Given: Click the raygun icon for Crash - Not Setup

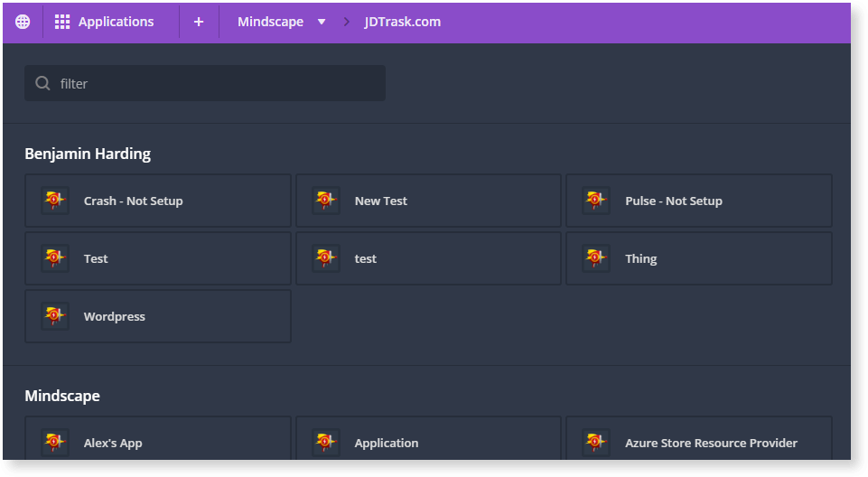Looking at the screenshot, I should click(x=55, y=201).
